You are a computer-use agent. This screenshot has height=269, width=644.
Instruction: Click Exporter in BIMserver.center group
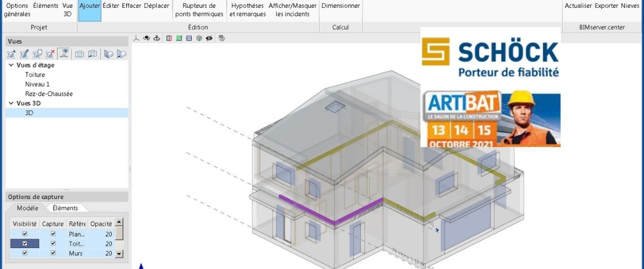(x=607, y=6)
